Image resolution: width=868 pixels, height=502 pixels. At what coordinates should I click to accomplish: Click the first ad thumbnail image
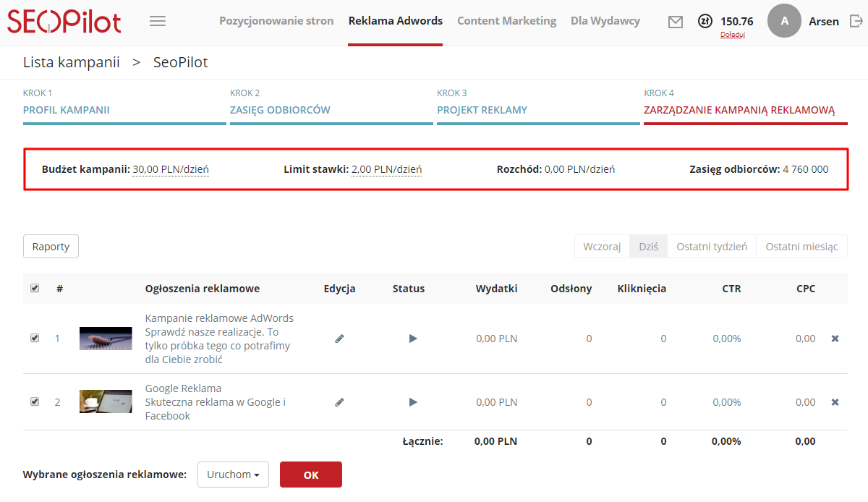106,339
